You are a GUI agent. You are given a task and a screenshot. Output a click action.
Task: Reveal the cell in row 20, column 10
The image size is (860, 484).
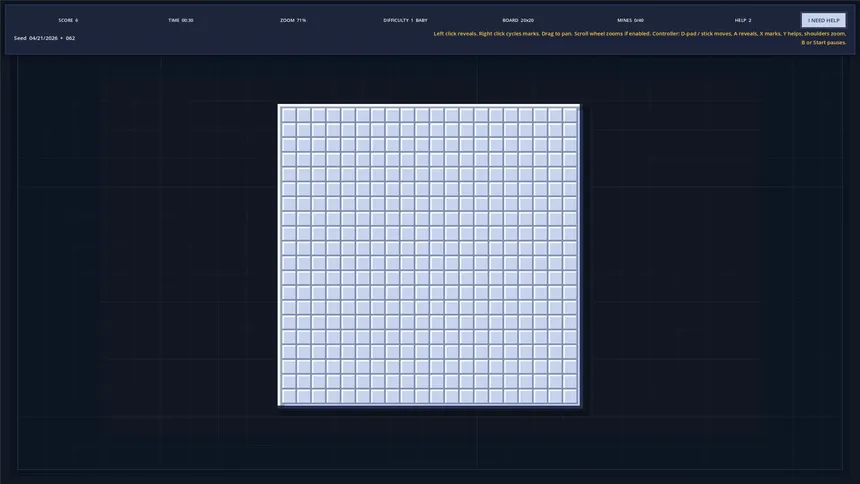[422, 396]
